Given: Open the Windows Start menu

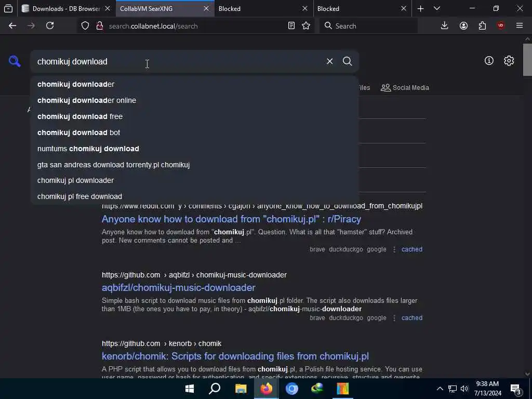Looking at the screenshot, I should click(x=190, y=389).
